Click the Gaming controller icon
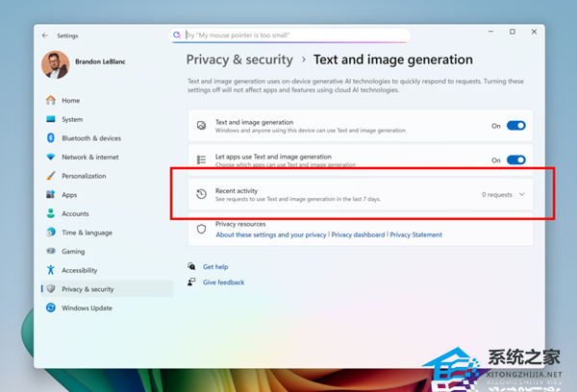The width and height of the screenshot is (577, 392). click(x=51, y=252)
